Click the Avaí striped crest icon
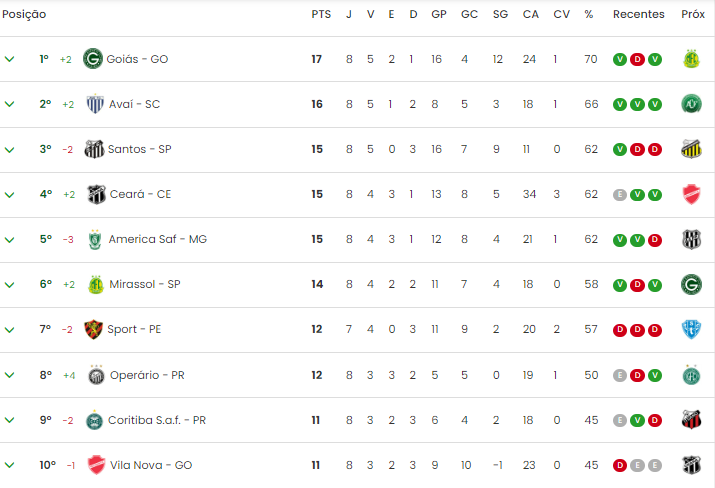 tap(95, 104)
